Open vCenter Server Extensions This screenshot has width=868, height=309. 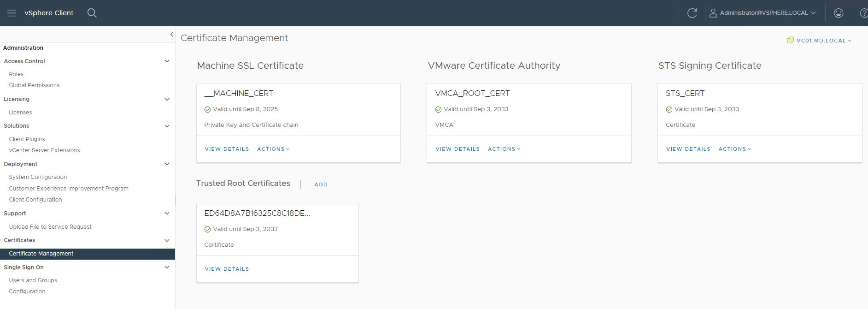click(x=44, y=150)
